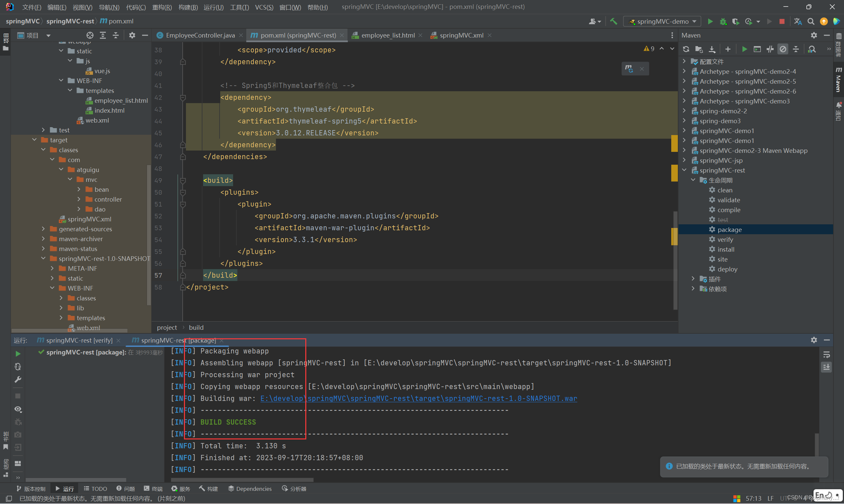Toggle scroll to end in the Run console
Screen dimensions: 844x504
point(827,367)
